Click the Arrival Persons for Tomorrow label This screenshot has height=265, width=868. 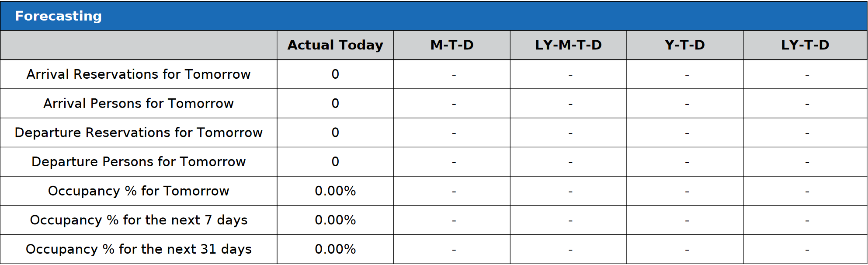click(139, 104)
